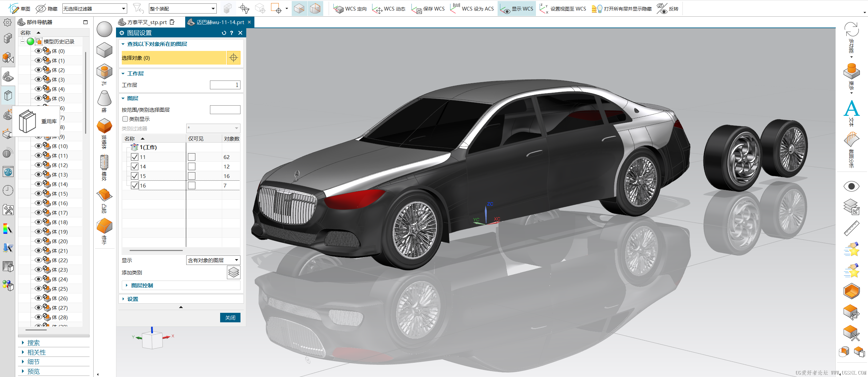
Task: Open the globe web browser sidebar icon
Action: pos(8,172)
